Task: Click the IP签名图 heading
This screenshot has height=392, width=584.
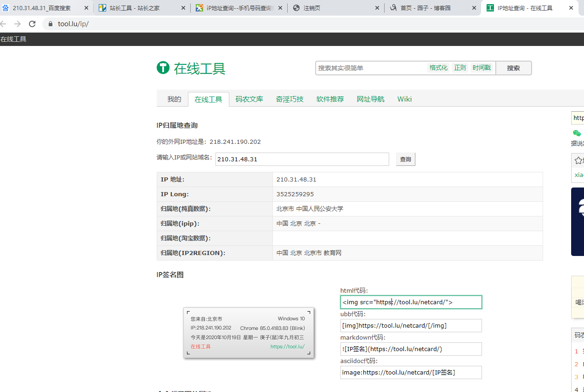Action: click(x=170, y=274)
